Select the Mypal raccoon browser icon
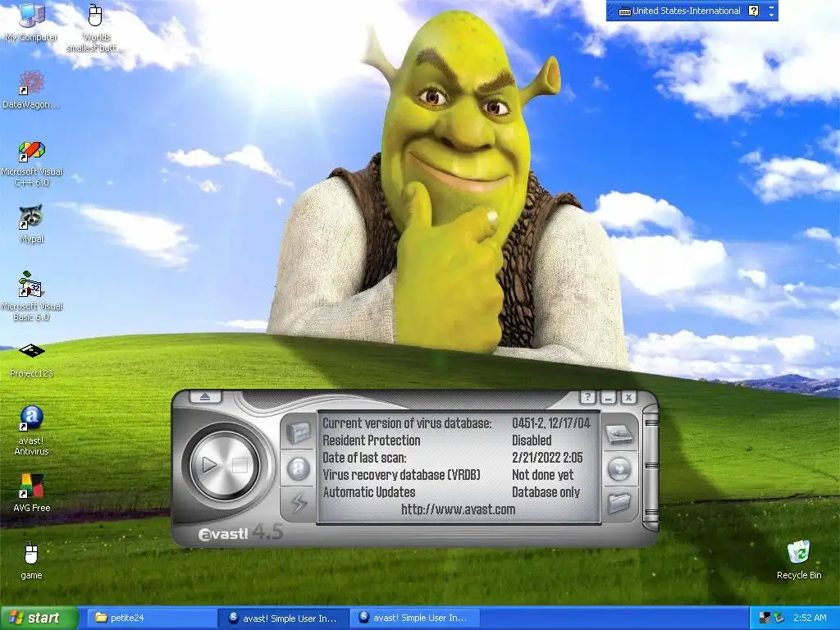The height and width of the screenshot is (630, 840). tap(31, 225)
